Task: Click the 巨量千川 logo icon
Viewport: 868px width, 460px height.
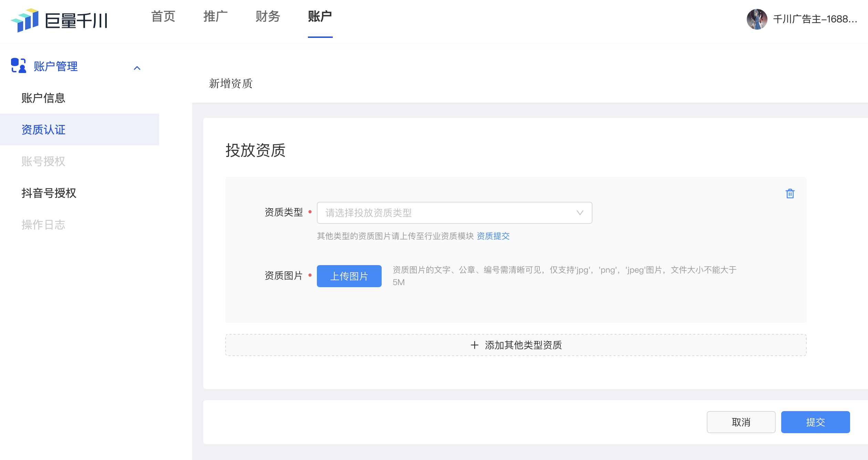Action: pyautogui.click(x=25, y=21)
